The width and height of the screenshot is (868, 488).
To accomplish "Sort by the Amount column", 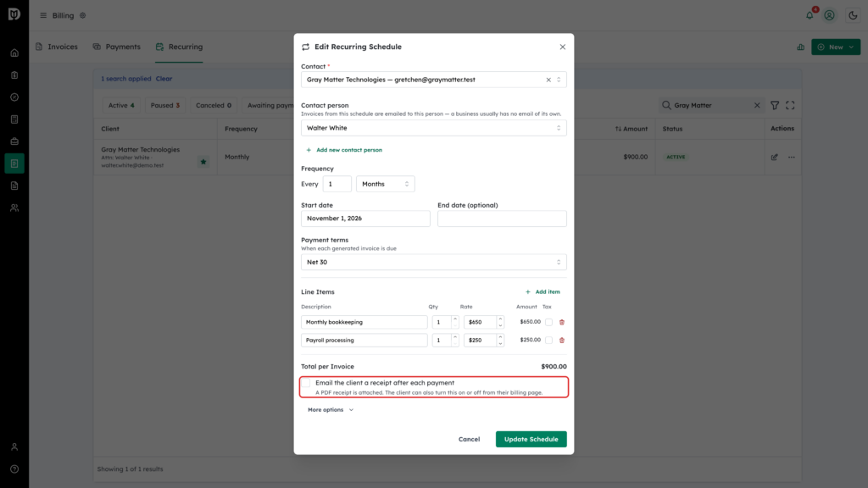I will click(x=631, y=129).
